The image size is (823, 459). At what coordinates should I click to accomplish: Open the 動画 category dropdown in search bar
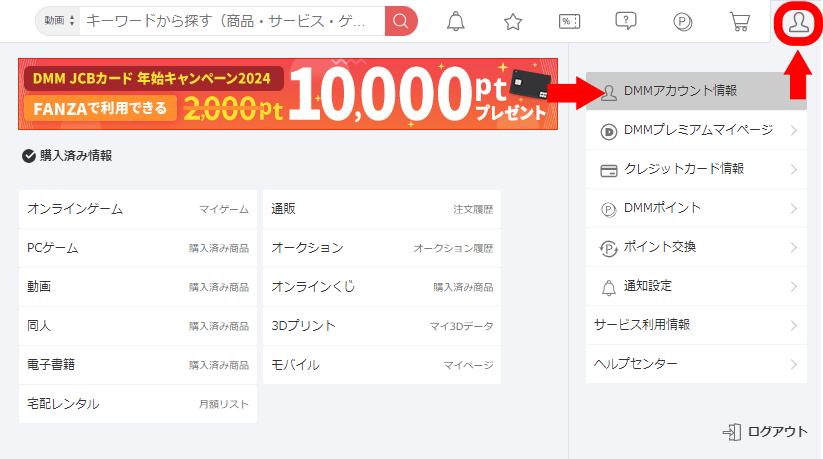[x=59, y=21]
